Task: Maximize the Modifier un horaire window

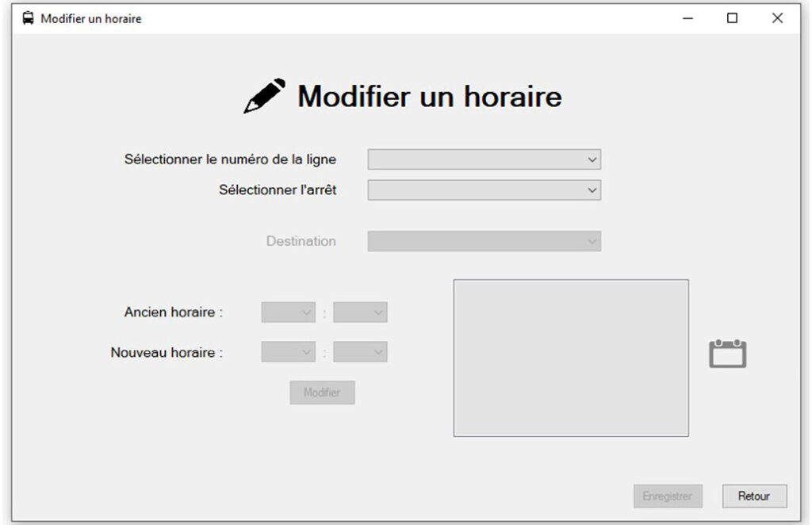Action: point(732,18)
